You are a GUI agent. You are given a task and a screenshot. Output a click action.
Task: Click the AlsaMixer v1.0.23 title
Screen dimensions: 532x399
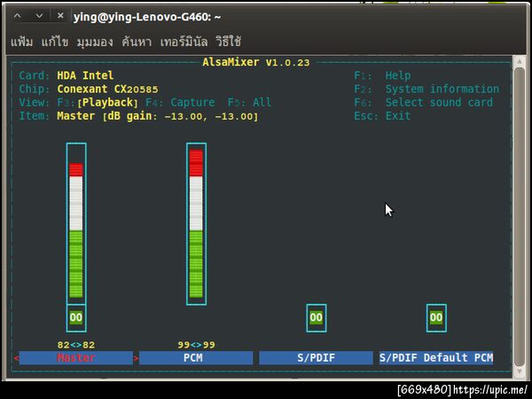click(x=256, y=62)
